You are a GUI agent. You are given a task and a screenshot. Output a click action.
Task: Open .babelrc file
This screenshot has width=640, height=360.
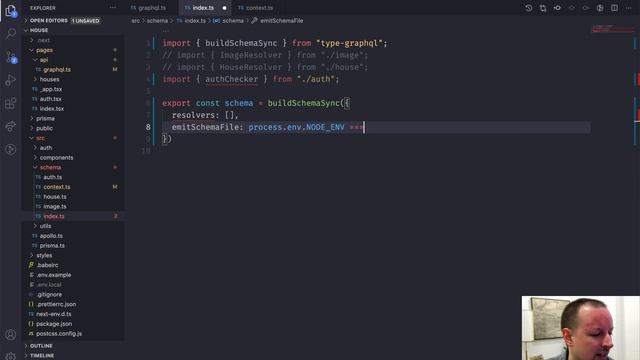(x=47, y=265)
